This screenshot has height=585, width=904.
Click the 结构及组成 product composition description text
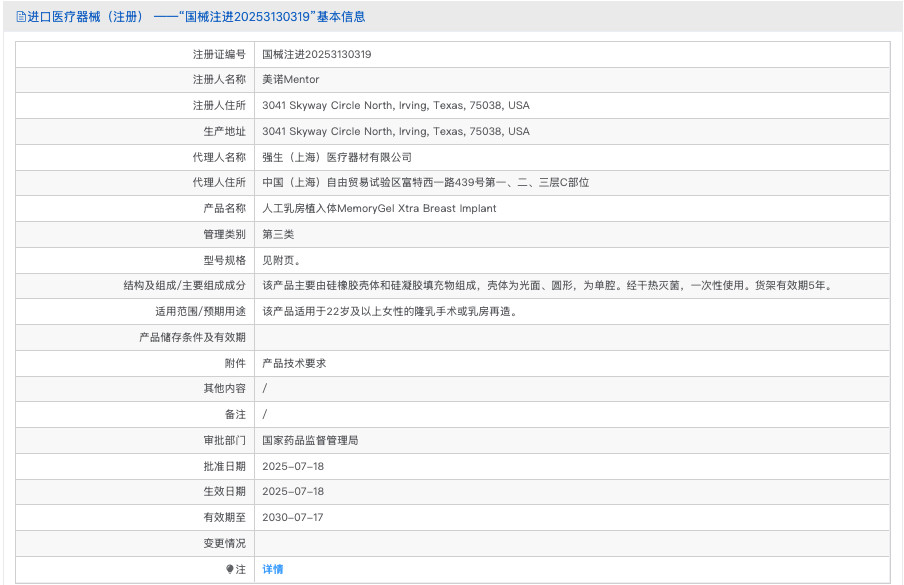(x=546, y=286)
